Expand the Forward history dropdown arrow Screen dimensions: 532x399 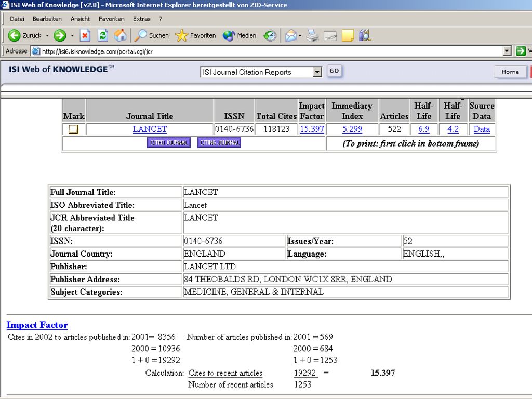pos(72,35)
